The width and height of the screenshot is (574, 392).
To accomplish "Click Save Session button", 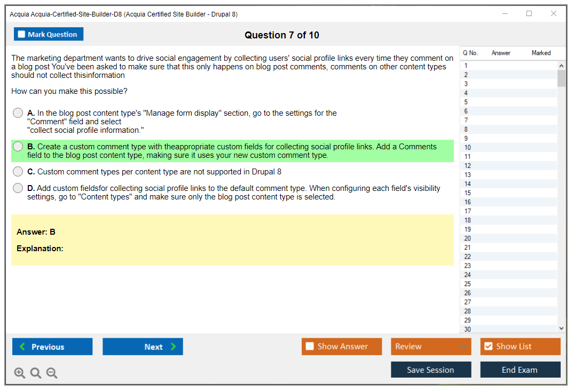I will point(431,370).
